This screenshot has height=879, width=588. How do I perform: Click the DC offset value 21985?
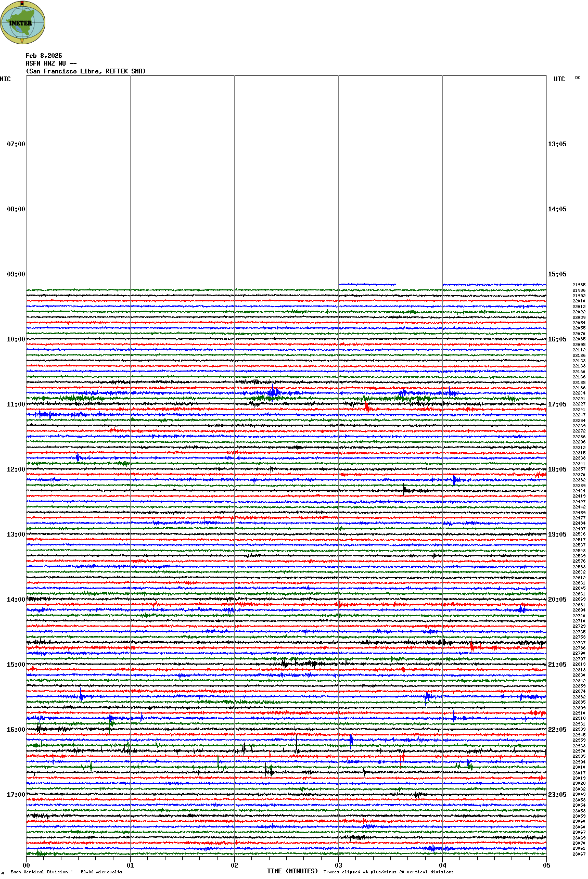click(579, 285)
